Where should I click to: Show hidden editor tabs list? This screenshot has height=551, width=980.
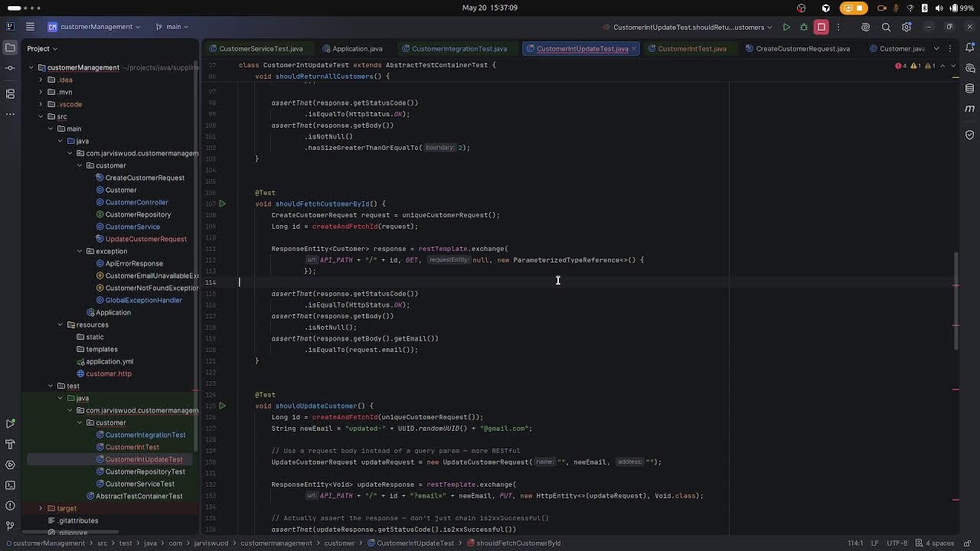[936, 48]
